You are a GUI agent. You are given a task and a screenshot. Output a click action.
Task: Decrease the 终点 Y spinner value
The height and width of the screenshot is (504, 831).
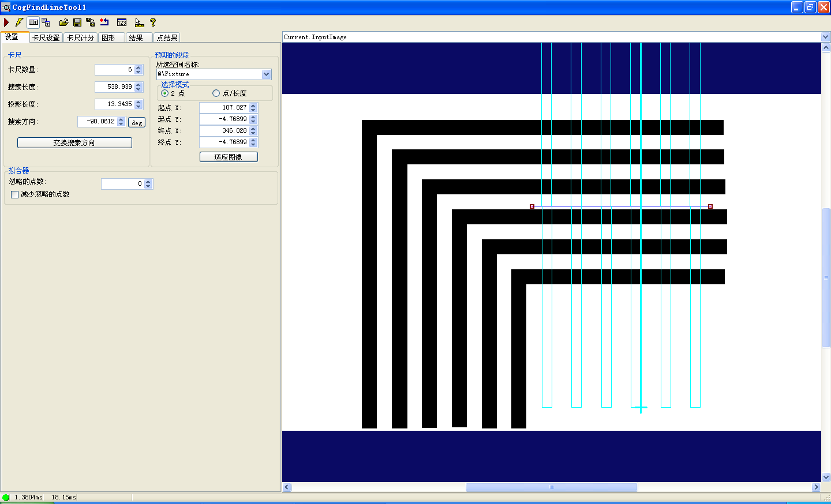pos(253,144)
